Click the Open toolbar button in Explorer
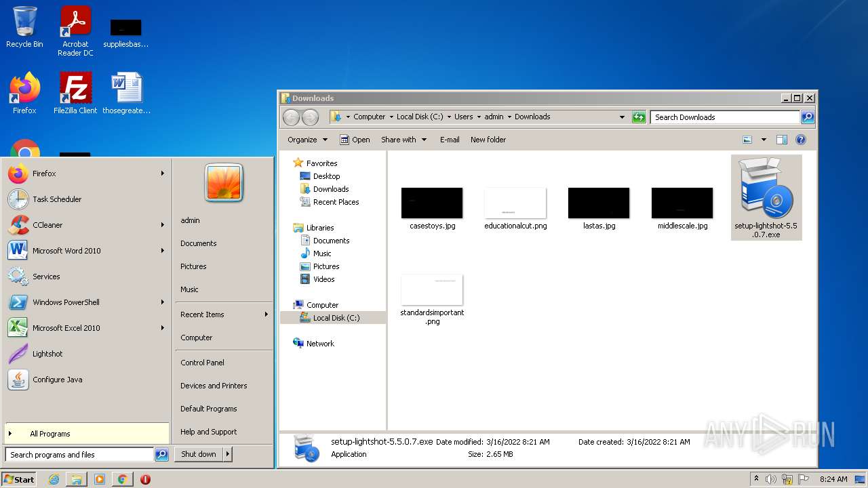The width and height of the screenshot is (868, 488). 355,140
